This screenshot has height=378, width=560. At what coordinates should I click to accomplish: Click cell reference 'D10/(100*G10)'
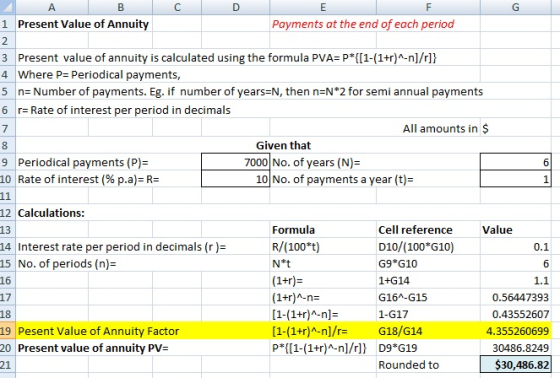coord(416,247)
